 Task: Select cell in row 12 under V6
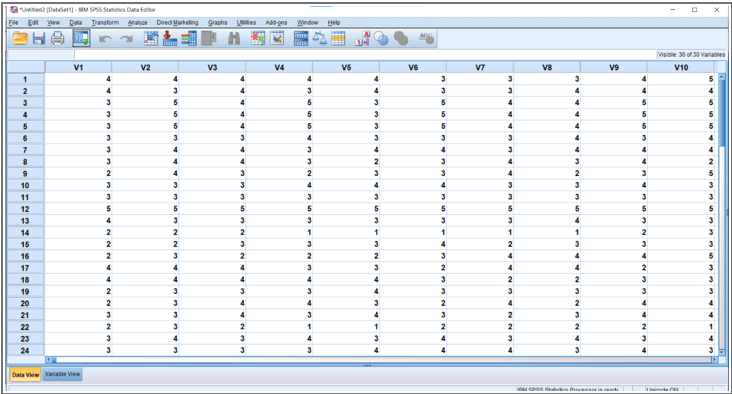coord(413,209)
